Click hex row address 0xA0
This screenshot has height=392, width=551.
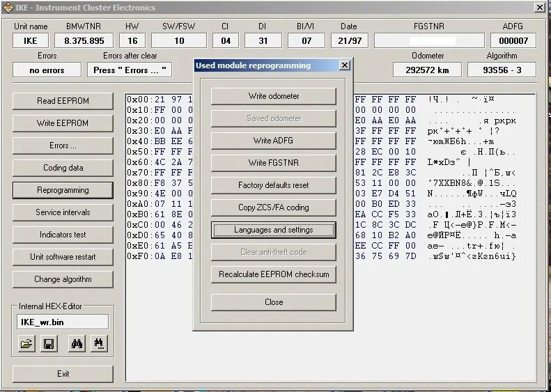point(139,204)
